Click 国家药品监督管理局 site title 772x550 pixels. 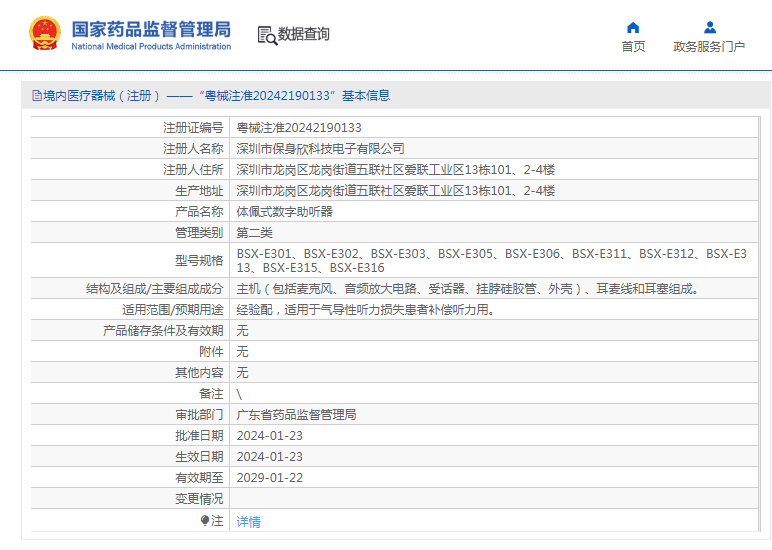point(151,30)
